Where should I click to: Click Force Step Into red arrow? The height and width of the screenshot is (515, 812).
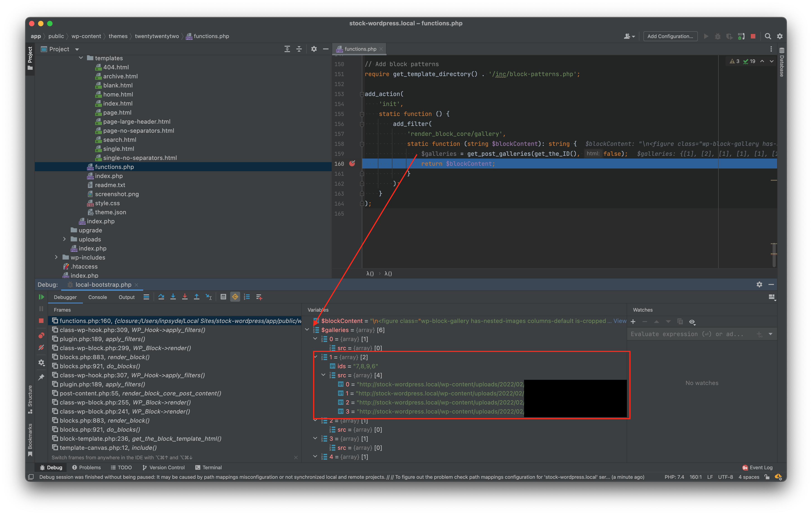click(185, 297)
